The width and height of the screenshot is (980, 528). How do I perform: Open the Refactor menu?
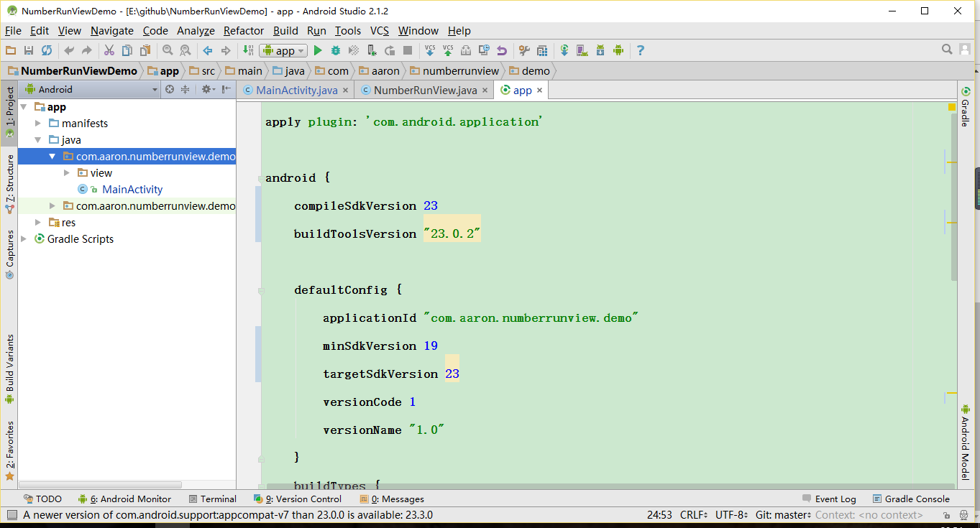[x=243, y=30]
